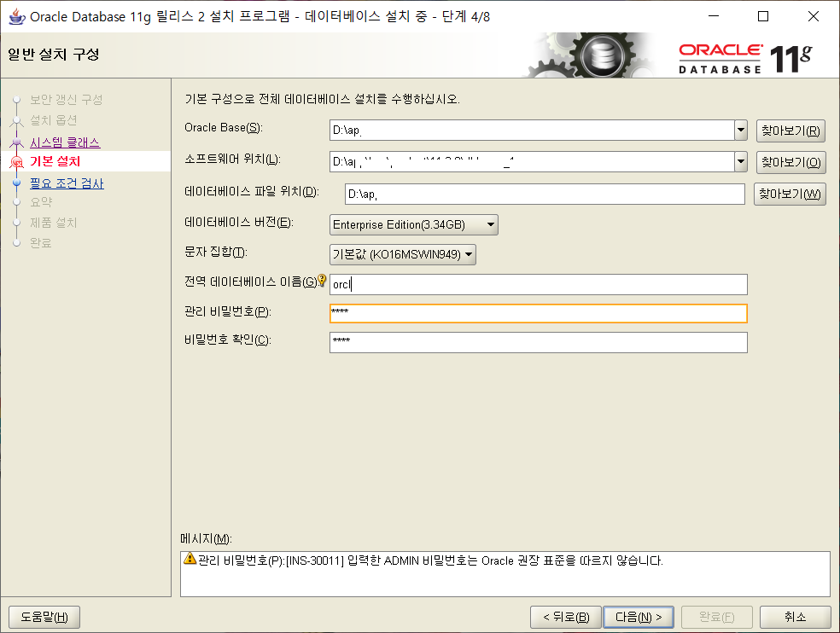Image resolution: width=840 pixels, height=633 pixels.
Task: Click the 설치 옵션 step text
Action: [54, 120]
